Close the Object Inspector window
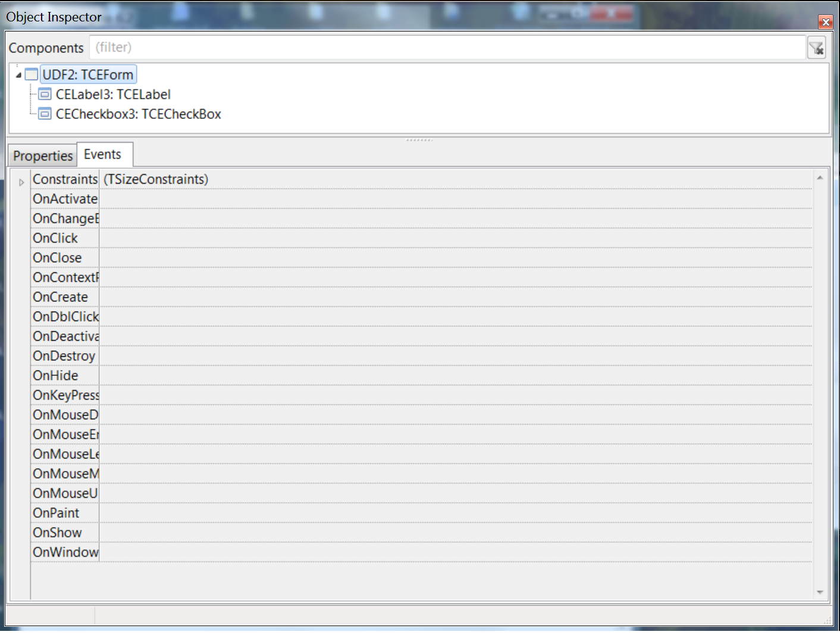The height and width of the screenshot is (641, 840). click(x=826, y=22)
